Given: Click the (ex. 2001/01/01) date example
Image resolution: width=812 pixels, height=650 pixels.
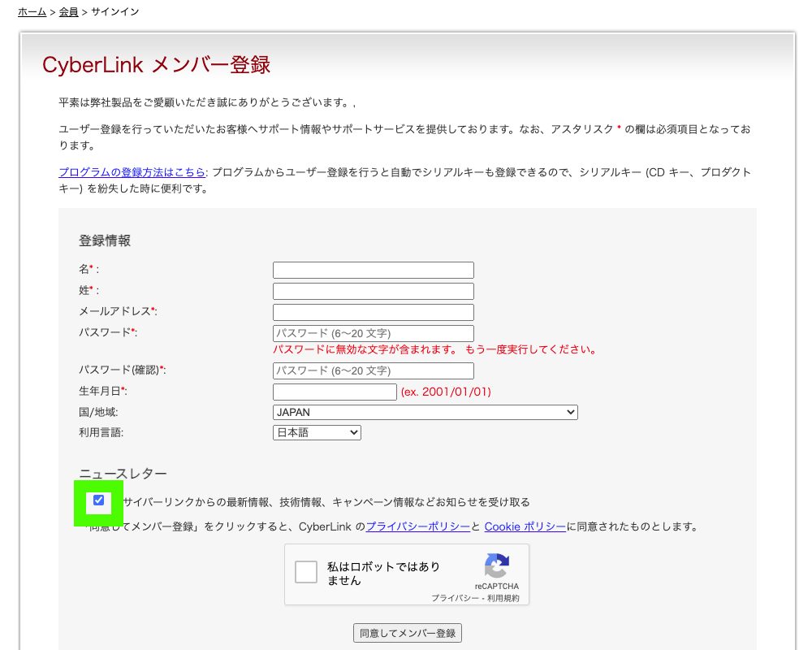Looking at the screenshot, I should 446,392.
